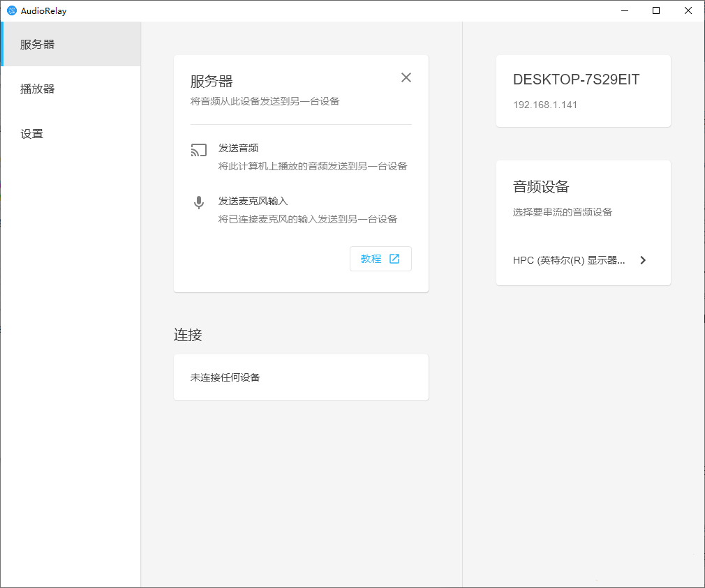
Task: Click the DESKTOP-7S29EIT computer name
Action: point(576,80)
